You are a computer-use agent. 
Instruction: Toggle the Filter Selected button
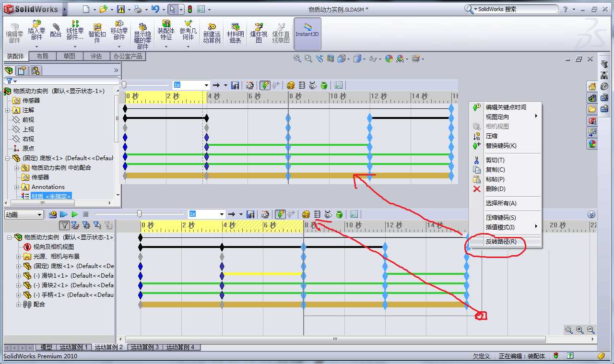97,225
